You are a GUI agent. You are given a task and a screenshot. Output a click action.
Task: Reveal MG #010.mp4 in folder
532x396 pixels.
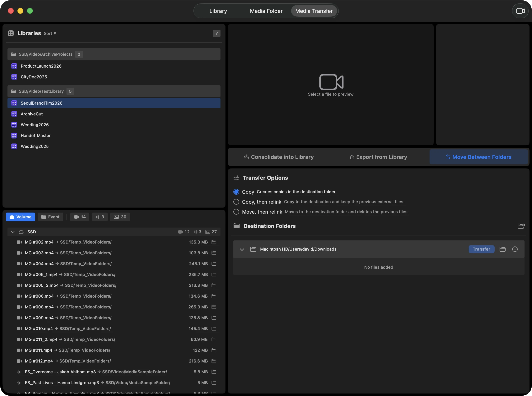[214, 328]
